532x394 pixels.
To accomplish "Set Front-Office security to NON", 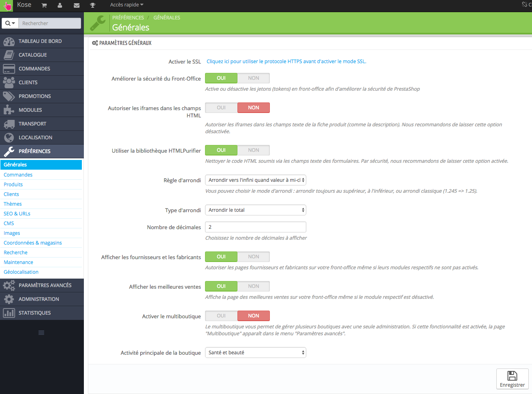I will click(x=254, y=78).
